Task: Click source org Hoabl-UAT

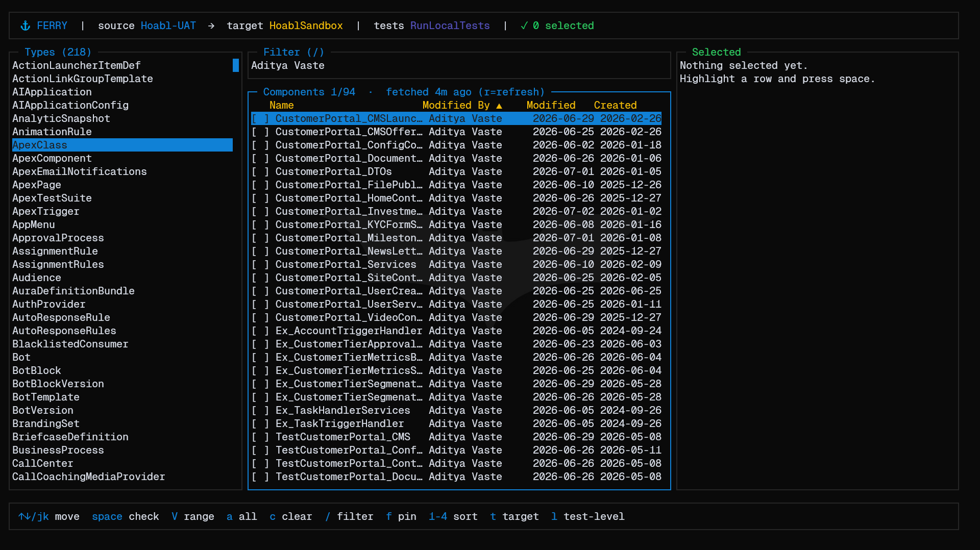Action: point(168,26)
